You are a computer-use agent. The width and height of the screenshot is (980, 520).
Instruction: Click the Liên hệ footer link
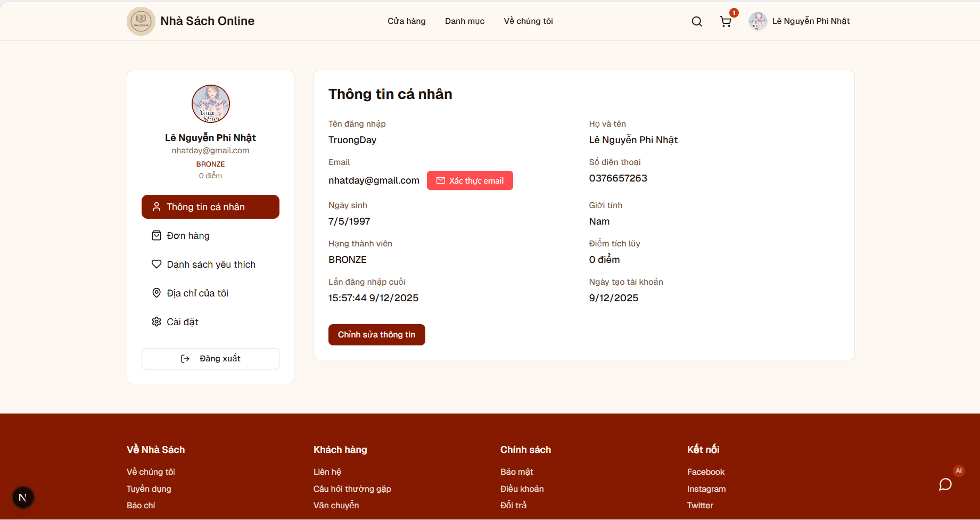327,472
